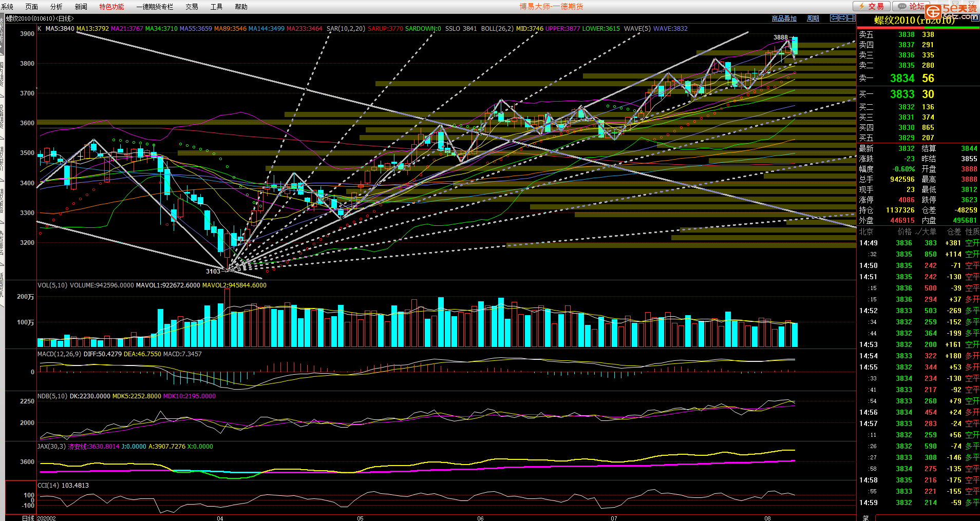The height and width of the screenshot is (521, 980).
Task: Click the SSLO 3841 indicator label
Action: click(461, 29)
